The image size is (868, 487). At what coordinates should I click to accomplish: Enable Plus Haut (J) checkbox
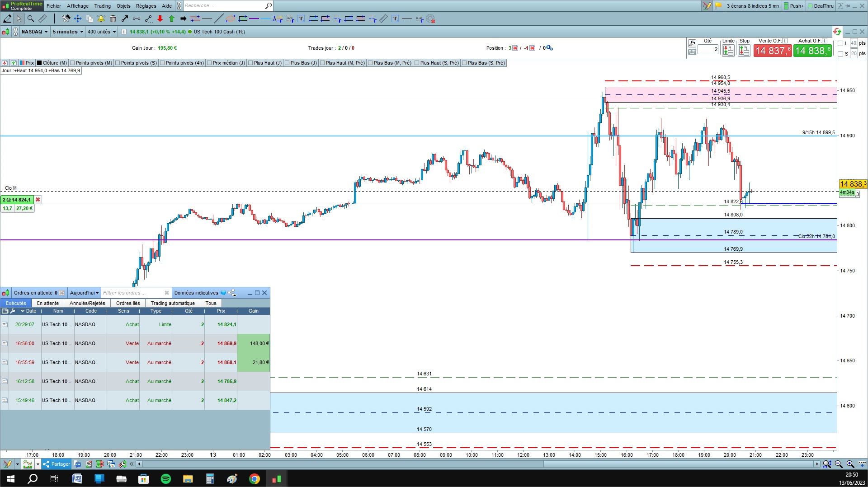point(250,63)
